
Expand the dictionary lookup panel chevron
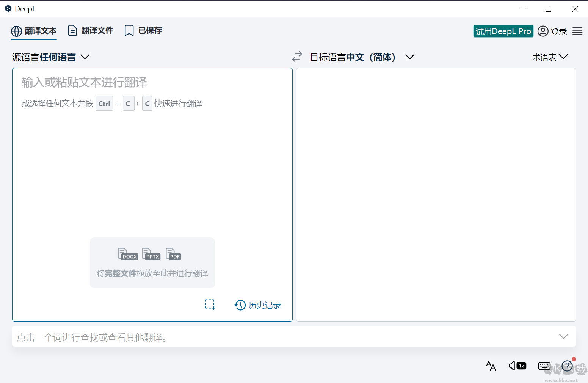(x=564, y=336)
